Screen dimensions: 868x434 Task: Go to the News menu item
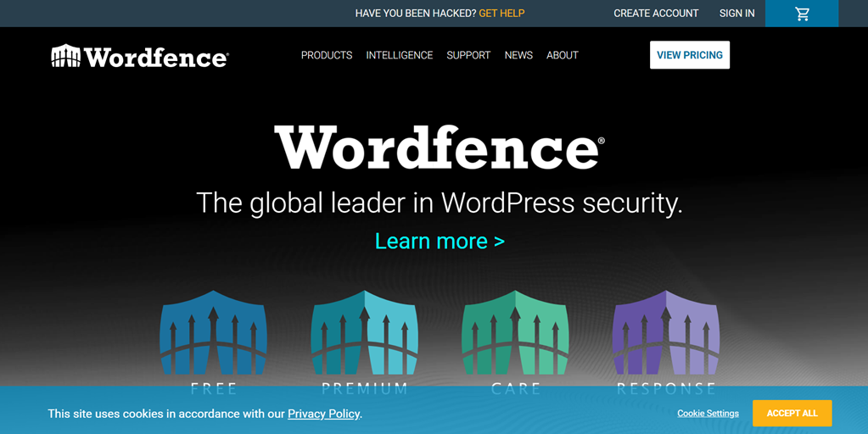point(518,55)
